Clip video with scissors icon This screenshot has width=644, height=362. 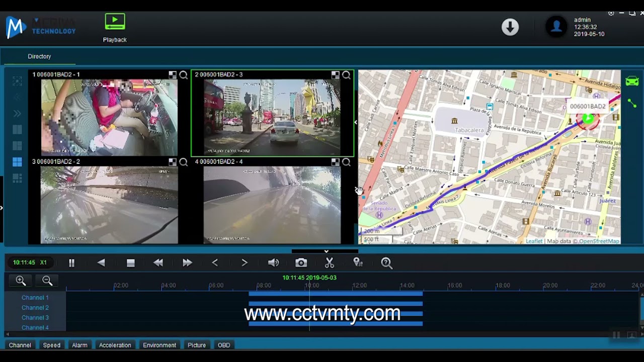point(330,263)
